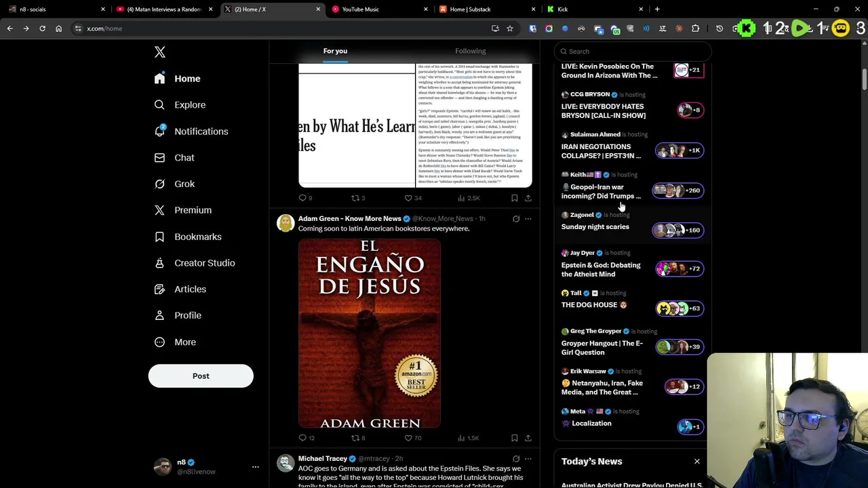The width and height of the screenshot is (868, 488).
Task: Open Grok action on Michael Tracey's post
Action: 516,459
